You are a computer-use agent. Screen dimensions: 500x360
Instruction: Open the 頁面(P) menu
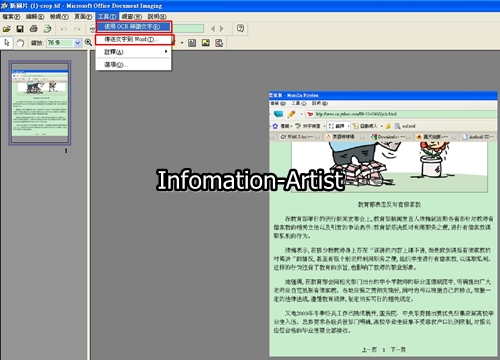(x=83, y=17)
